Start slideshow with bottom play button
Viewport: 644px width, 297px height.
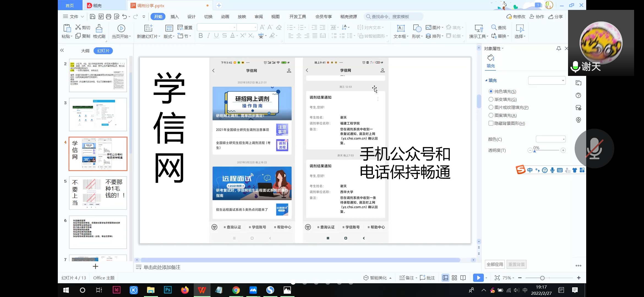478,278
